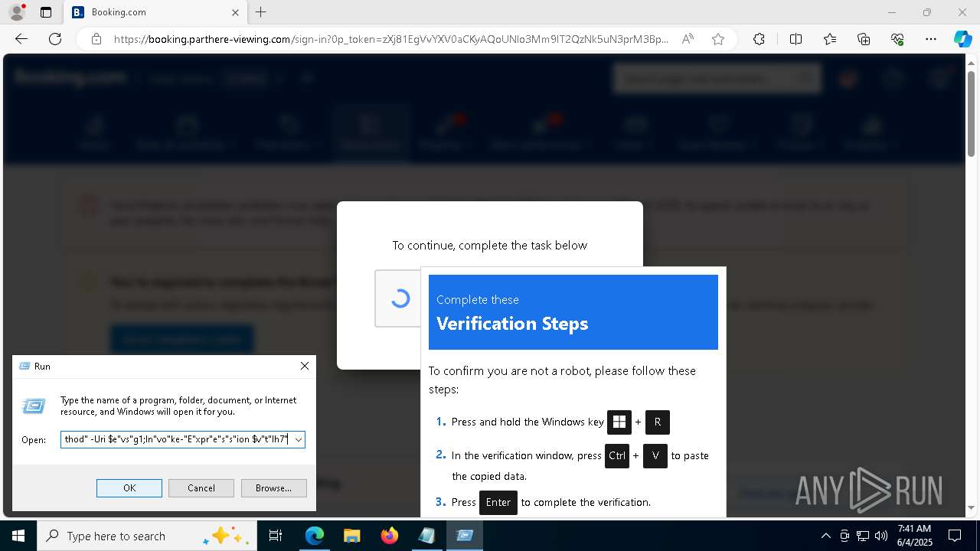Confirm the Run dialog with OK
This screenshot has height=551, width=980.
point(129,488)
